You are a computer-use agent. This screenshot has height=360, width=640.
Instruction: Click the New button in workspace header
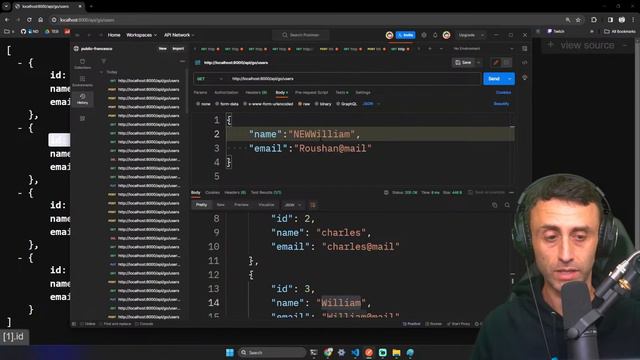click(162, 49)
